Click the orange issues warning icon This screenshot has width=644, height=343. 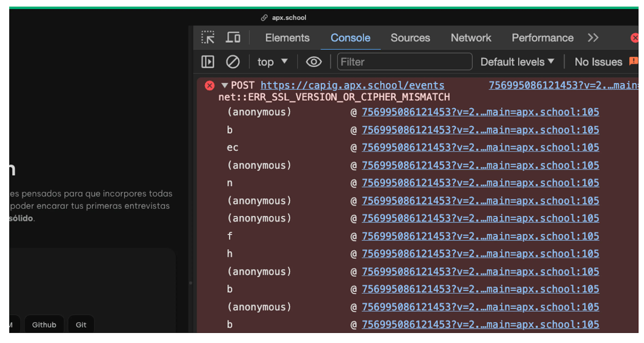(x=634, y=61)
